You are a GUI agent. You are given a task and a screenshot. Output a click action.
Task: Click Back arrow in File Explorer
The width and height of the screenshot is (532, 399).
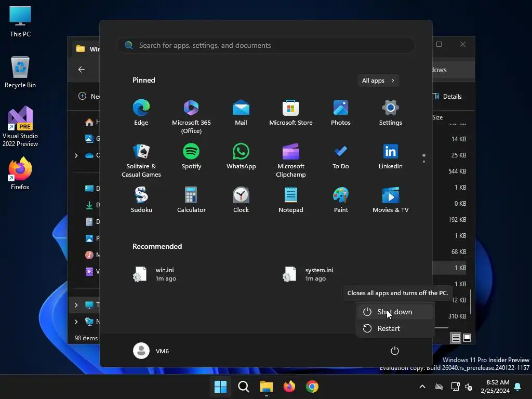click(x=82, y=69)
